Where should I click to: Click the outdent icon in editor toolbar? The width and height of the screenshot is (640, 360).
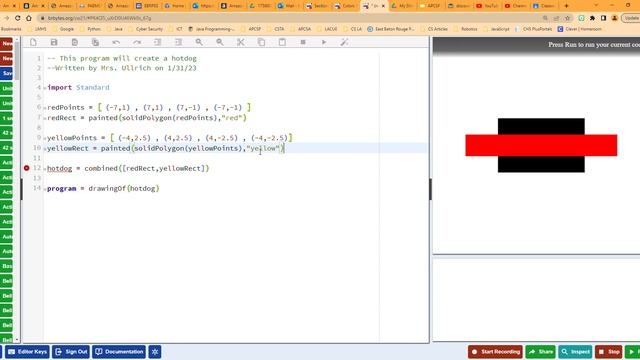coord(158,42)
